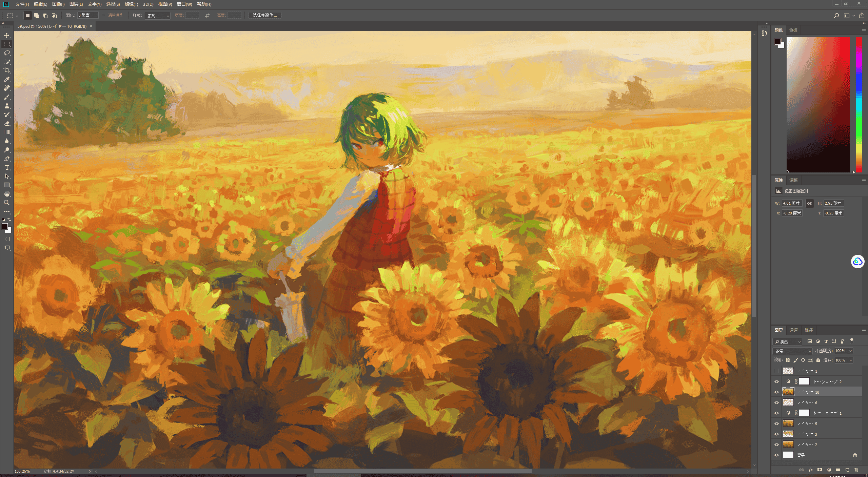
Task: Activate the Hand tool
Action: pyautogui.click(x=7, y=194)
